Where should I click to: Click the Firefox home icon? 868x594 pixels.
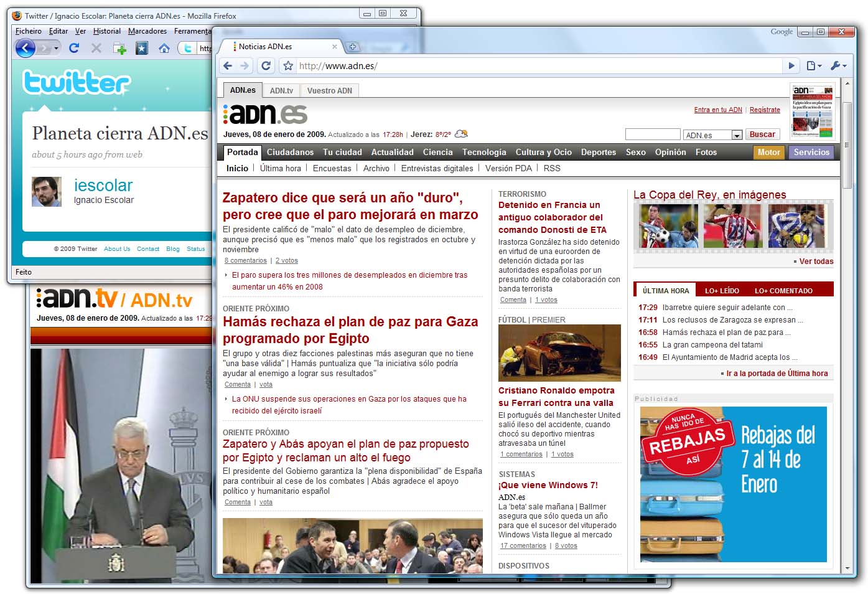point(164,48)
